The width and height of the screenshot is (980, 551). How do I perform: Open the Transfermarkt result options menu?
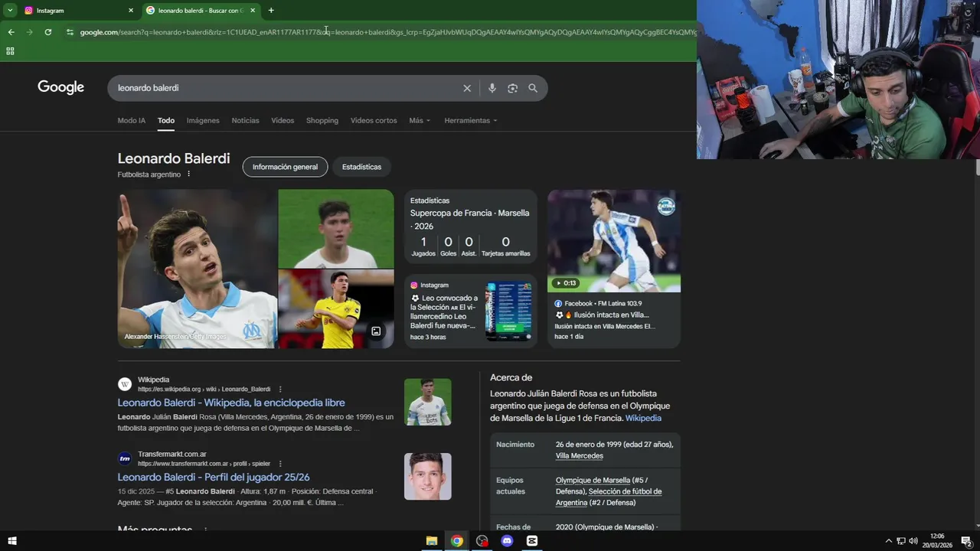pos(280,464)
